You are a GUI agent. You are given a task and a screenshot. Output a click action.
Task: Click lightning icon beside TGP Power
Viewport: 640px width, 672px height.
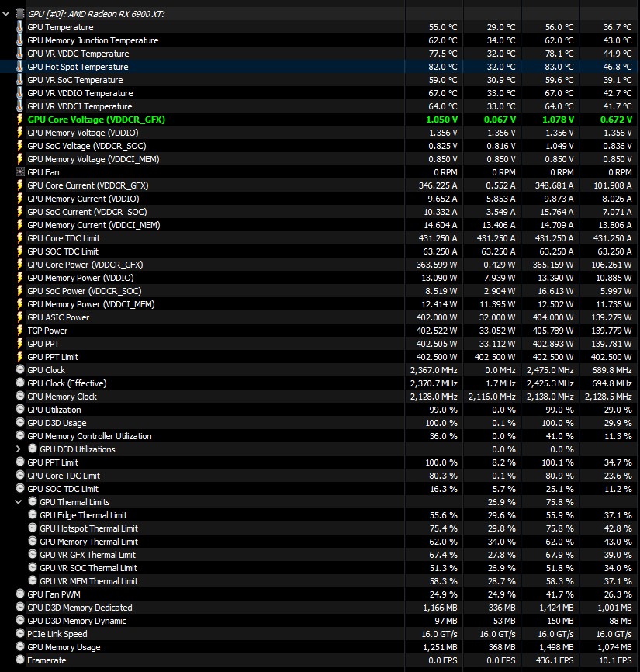[x=19, y=331]
